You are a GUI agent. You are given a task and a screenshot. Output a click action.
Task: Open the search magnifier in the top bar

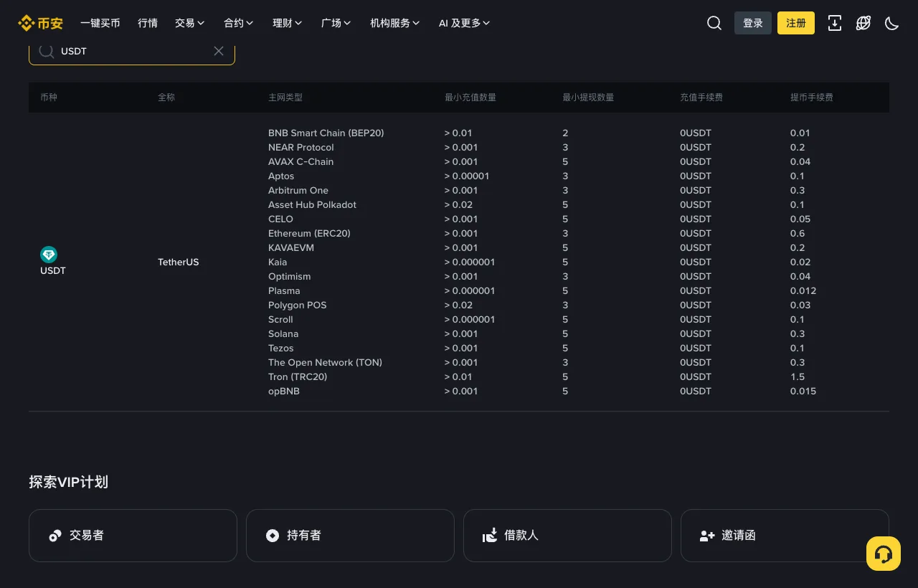714,23
